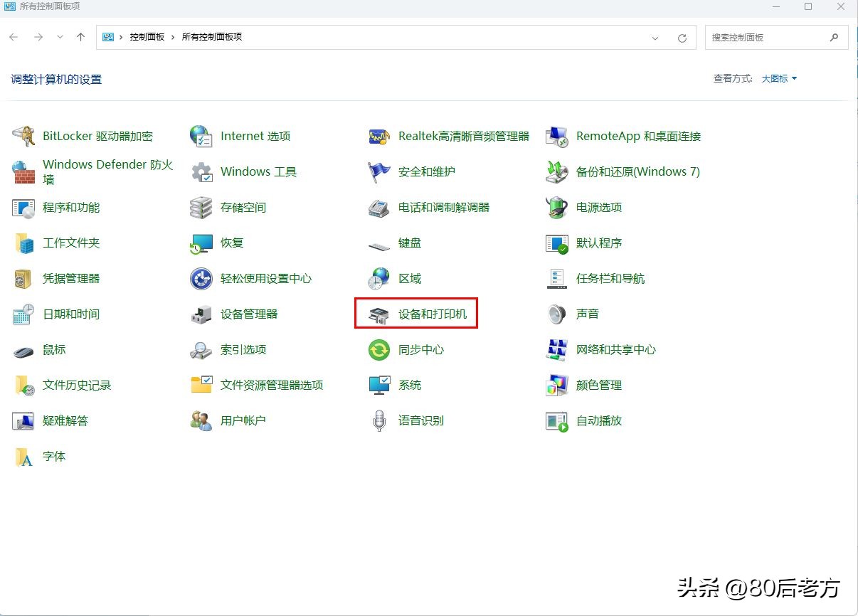
Task: Open the BitLocker 驱动器加密 icon
Action: coord(23,136)
